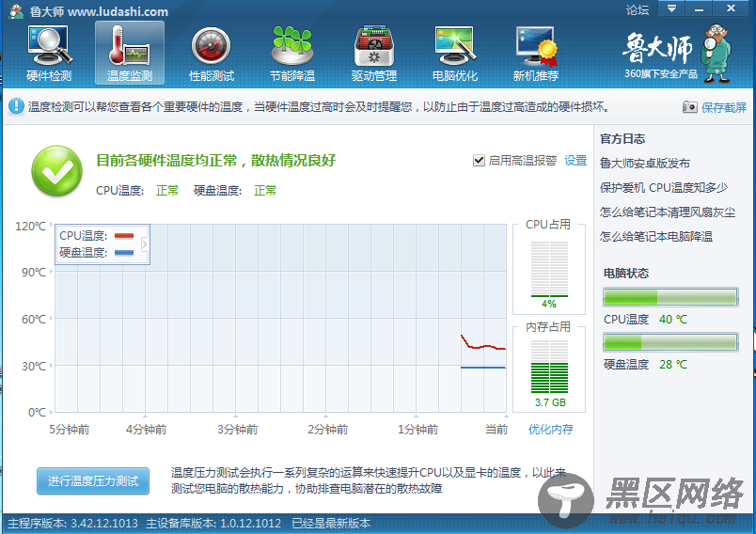Click the red CPU温度 legend swatch
Viewport: 756px width, 534px height.
124,236
